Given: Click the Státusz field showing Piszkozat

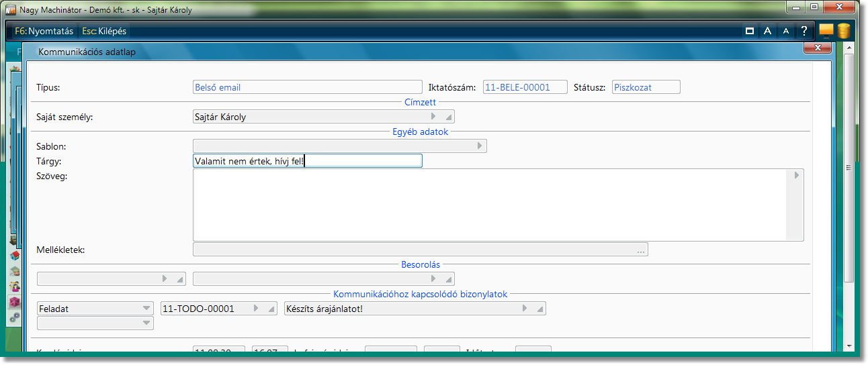Looking at the screenshot, I should [x=646, y=87].
